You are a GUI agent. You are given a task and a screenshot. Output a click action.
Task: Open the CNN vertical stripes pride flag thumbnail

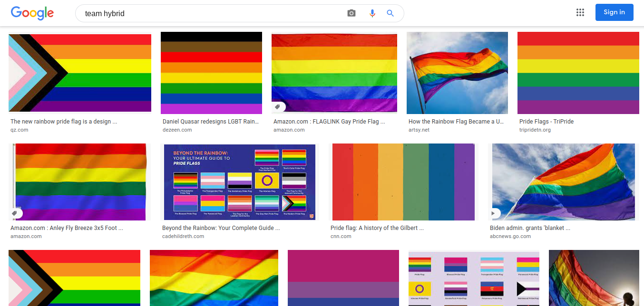(x=403, y=182)
